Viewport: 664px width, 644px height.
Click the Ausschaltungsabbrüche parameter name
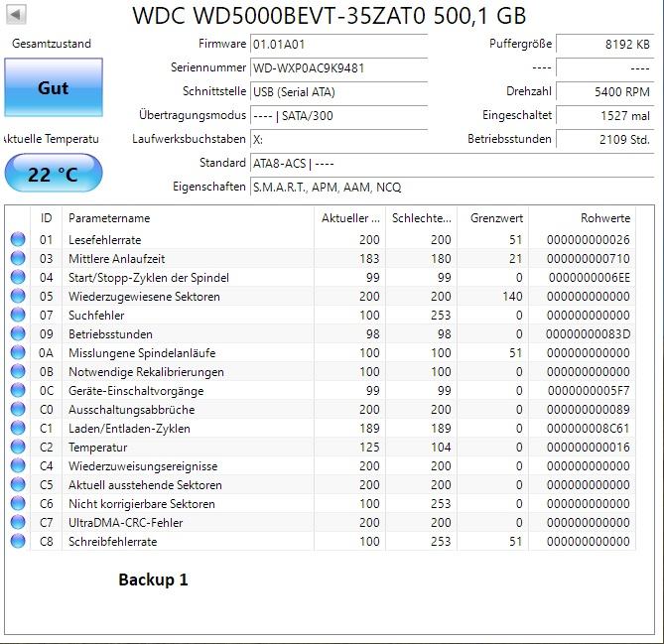tap(132, 410)
